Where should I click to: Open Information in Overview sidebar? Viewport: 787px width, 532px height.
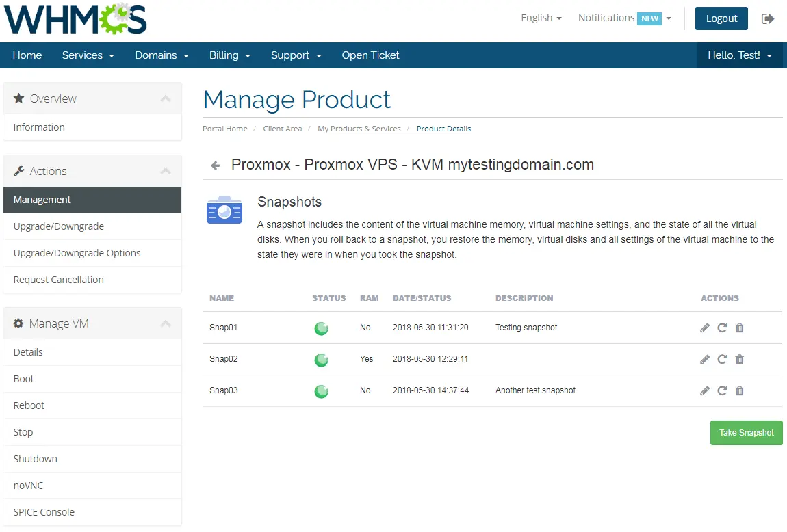pos(92,127)
